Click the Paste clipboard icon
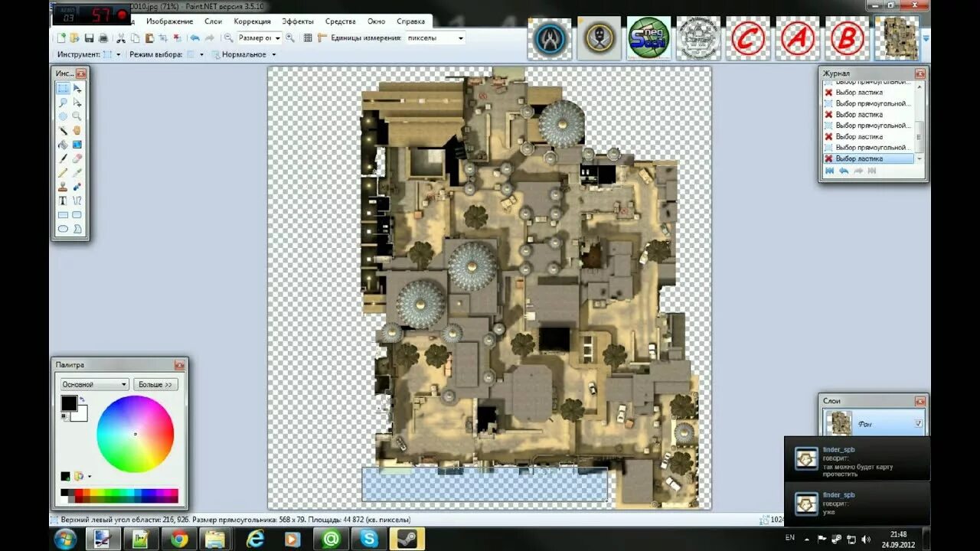The width and height of the screenshot is (980, 551). [x=149, y=37]
